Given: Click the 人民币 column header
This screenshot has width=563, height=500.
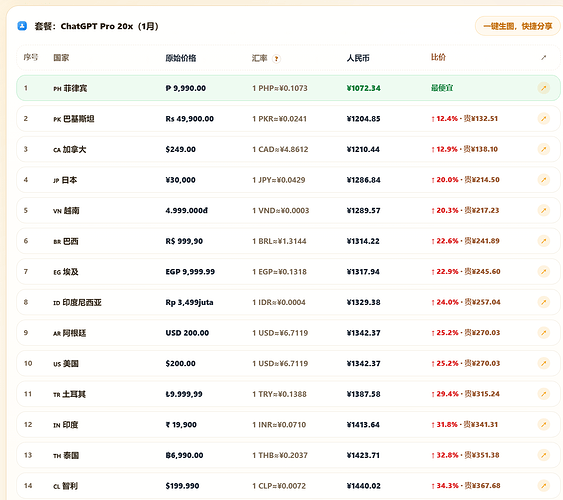Looking at the screenshot, I should [358, 58].
